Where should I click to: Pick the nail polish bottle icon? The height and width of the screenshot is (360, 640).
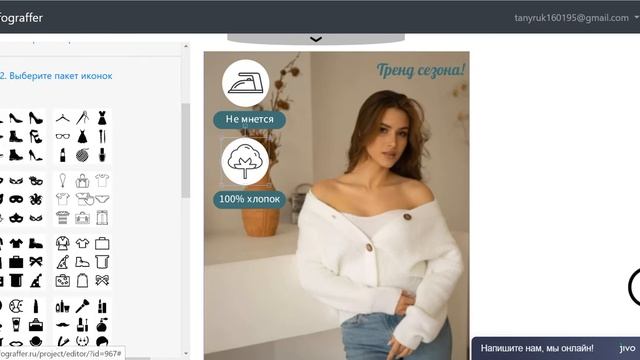coord(102,155)
